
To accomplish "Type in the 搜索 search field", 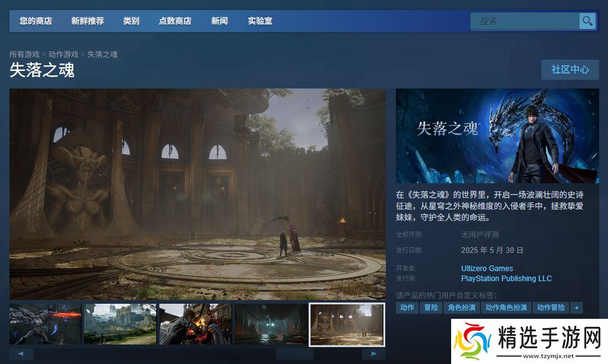I will [x=525, y=21].
